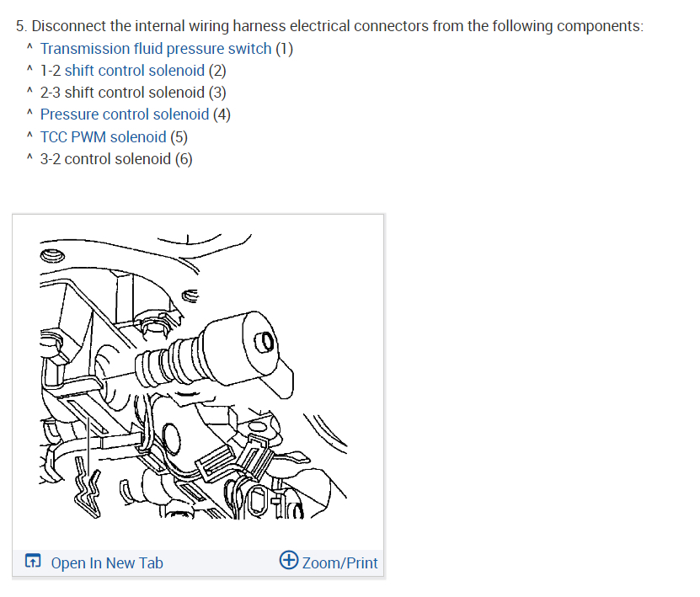Image resolution: width=700 pixels, height=597 pixels.
Task: Follow the blue shift control solenoid link
Action: 135,71
